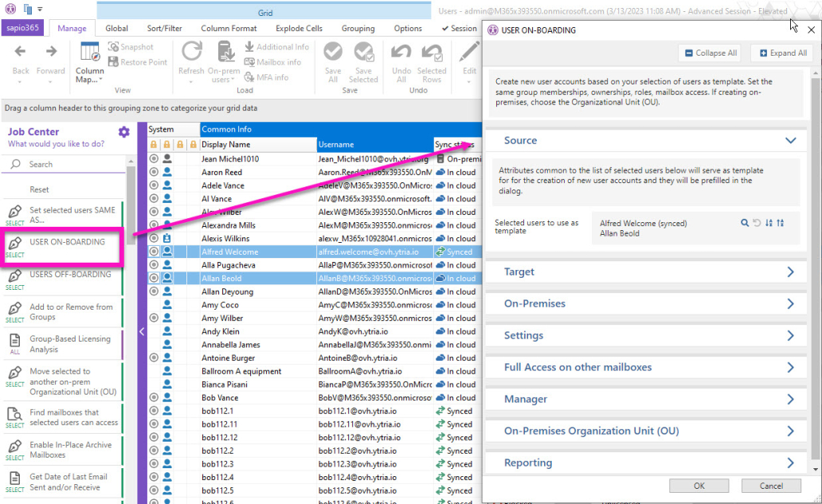Toggle the radio marker on Bob Vance row
The height and width of the screenshot is (504, 822).
point(154,397)
